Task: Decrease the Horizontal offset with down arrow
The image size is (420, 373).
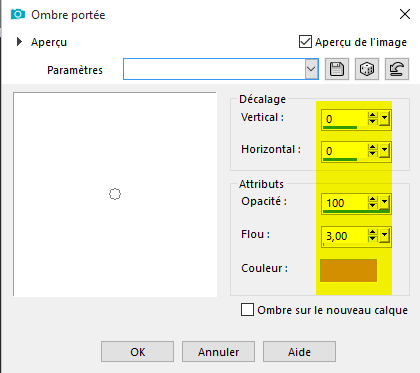Action: pos(372,154)
